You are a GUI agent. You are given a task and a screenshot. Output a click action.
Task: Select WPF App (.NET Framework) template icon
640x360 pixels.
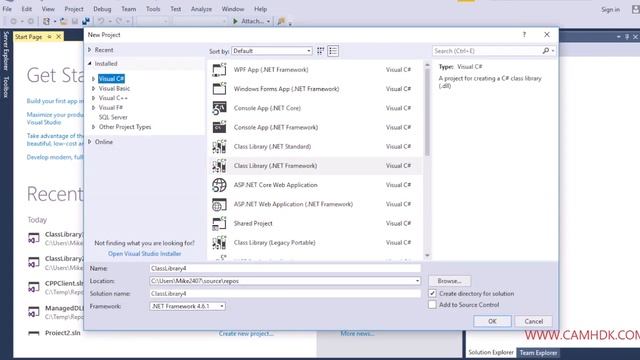[x=219, y=70]
